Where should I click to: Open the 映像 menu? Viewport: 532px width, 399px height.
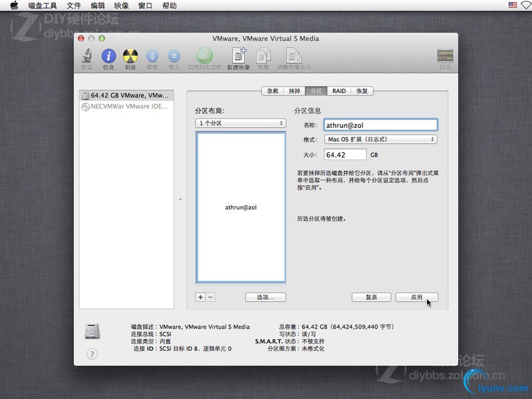[x=122, y=5]
